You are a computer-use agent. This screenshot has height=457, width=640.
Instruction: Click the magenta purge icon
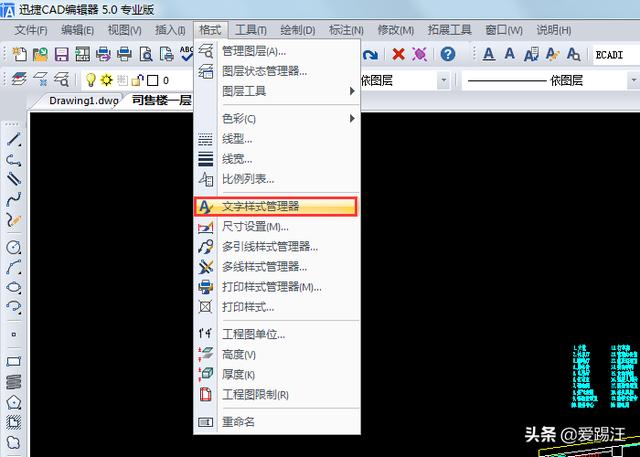[x=420, y=54]
